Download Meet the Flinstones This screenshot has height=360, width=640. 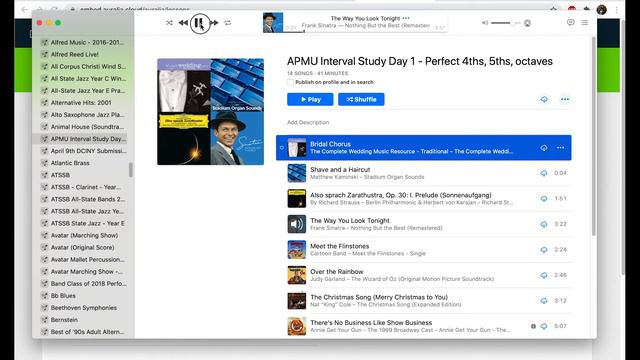pyautogui.click(x=544, y=250)
